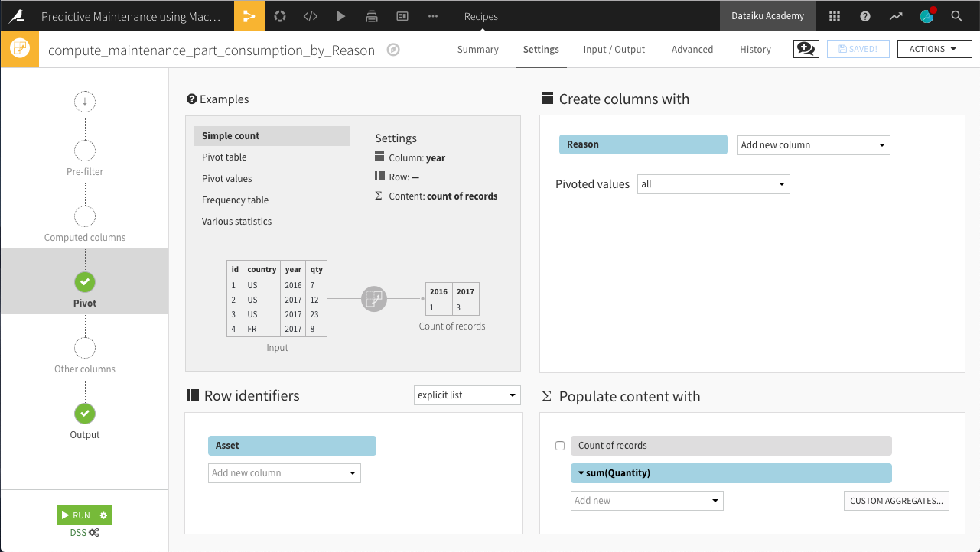Screen dimensions: 980x552
Task: Open the print-like icon in top bar
Action: click(372, 16)
